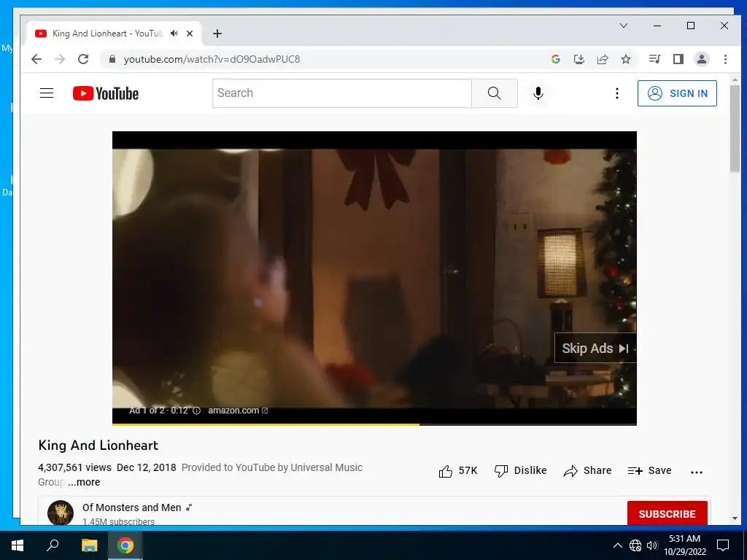
Task: Start voice search with microphone icon
Action: [538, 93]
